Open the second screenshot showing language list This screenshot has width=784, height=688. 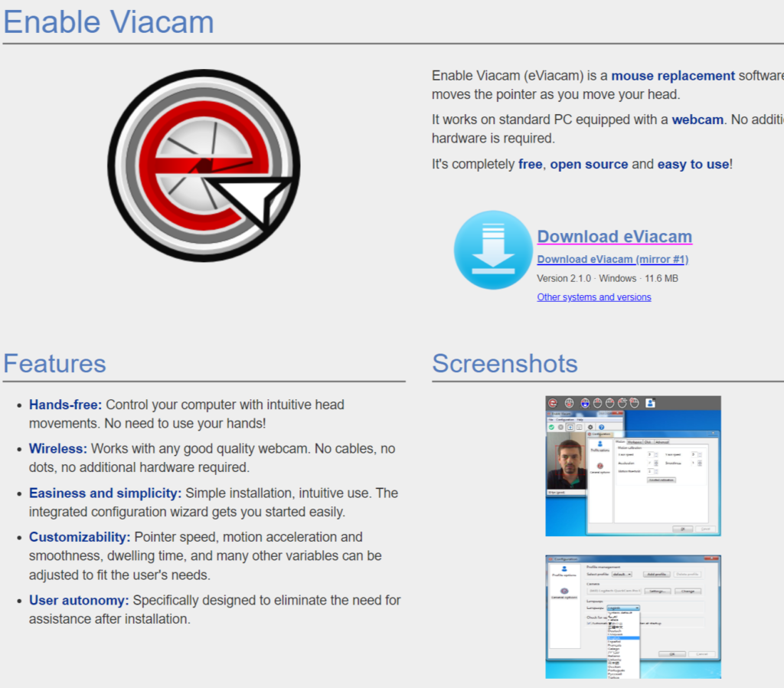[632, 617]
